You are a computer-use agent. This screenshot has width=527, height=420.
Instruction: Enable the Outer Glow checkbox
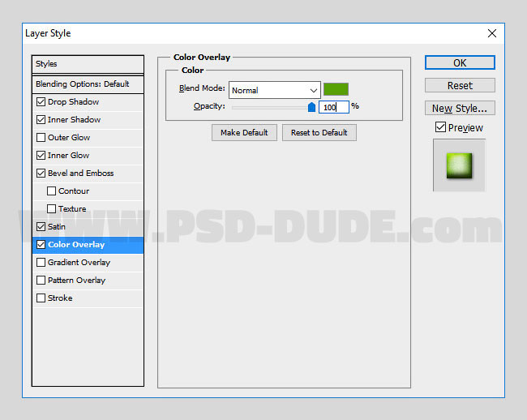coord(41,137)
